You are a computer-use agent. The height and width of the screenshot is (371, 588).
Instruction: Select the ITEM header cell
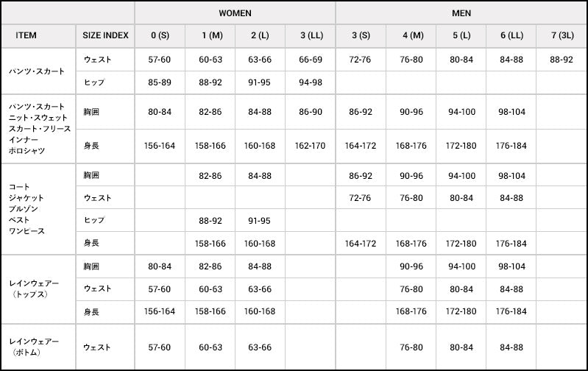(x=26, y=35)
